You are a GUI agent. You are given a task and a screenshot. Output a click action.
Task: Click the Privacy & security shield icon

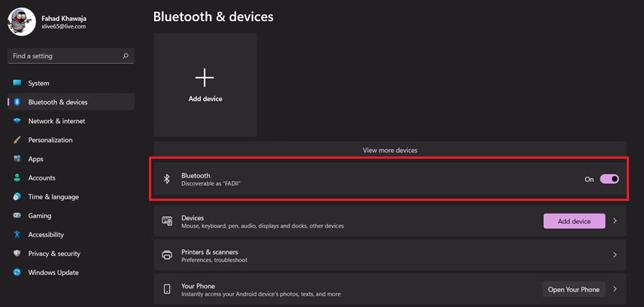click(x=17, y=253)
